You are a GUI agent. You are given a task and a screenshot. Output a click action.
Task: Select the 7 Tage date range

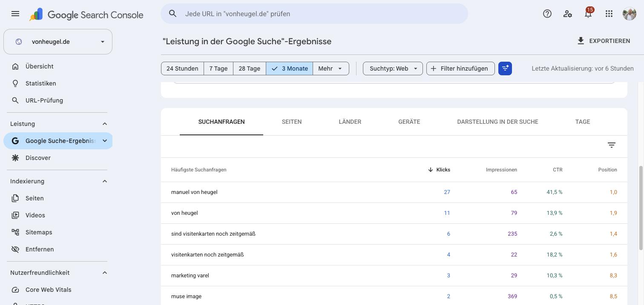coord(218,68)
